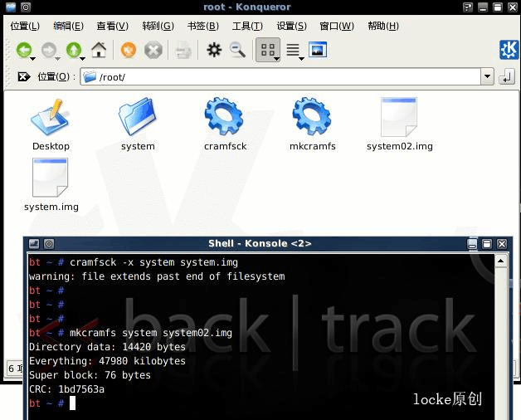
Task: Select the list view mode button
Action: pyautogui.click(x=293, y=50)
